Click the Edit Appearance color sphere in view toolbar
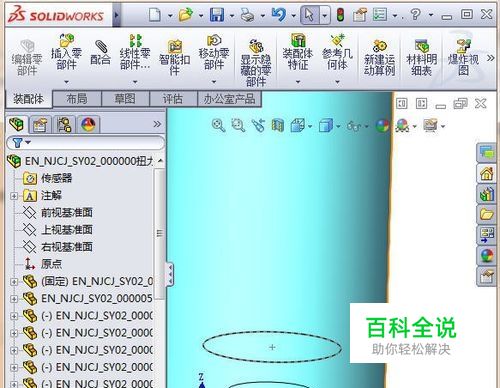 pos(382,126)
